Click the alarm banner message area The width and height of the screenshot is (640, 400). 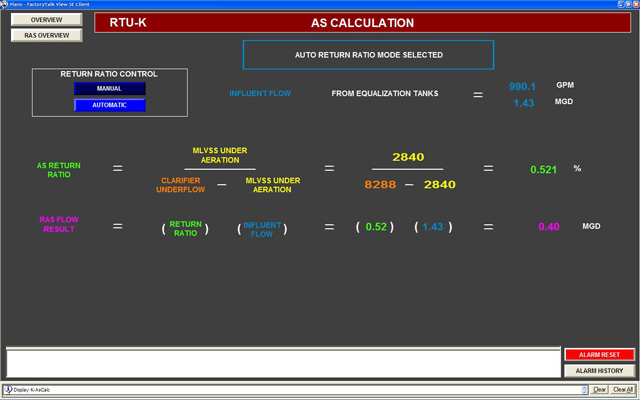point(282,362)
